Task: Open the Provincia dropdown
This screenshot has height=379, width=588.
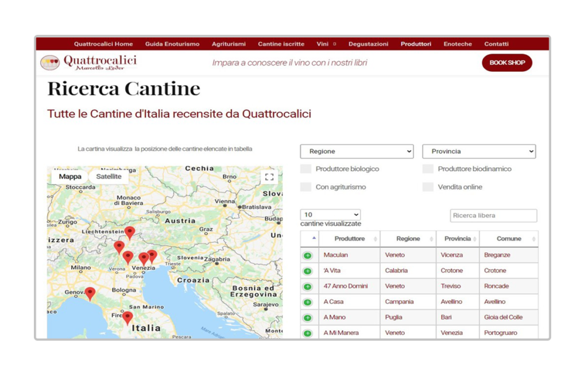Action: pyautogui.click(x=479, y=152)
